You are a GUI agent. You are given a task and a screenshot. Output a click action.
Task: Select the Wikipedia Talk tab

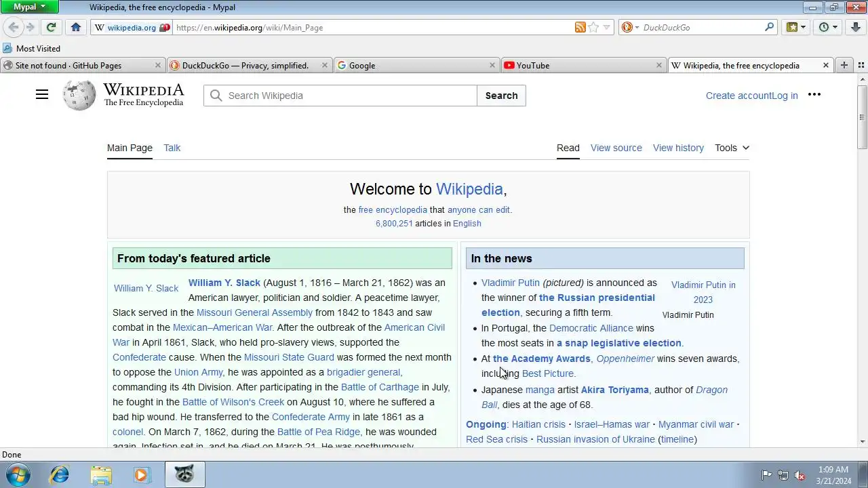(x=172, y=148)
